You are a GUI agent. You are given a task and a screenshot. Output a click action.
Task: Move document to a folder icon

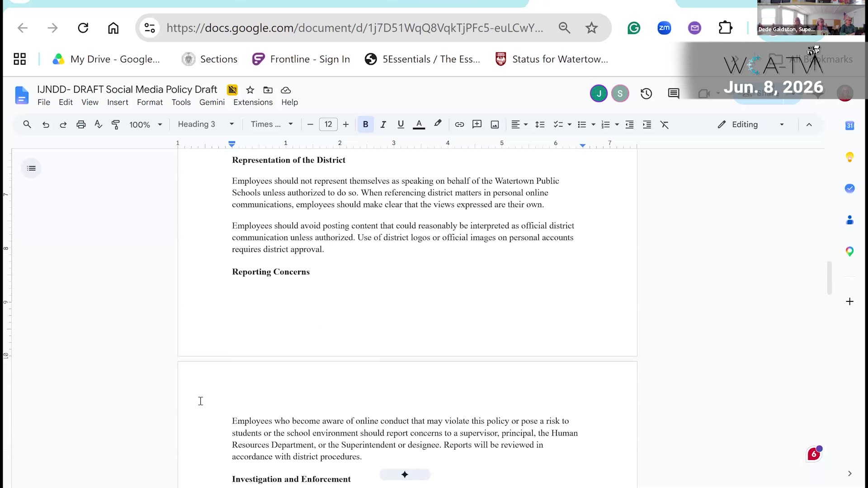point(268,90)
